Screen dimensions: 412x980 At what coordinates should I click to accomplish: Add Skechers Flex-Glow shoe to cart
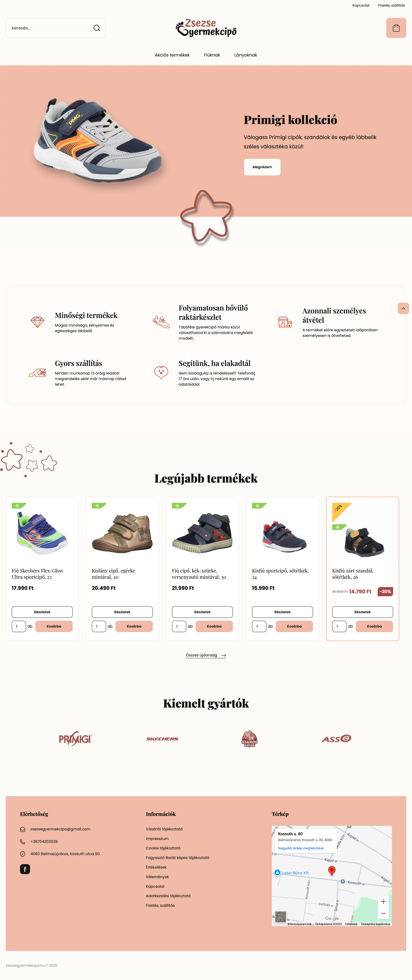coord(54,626)
